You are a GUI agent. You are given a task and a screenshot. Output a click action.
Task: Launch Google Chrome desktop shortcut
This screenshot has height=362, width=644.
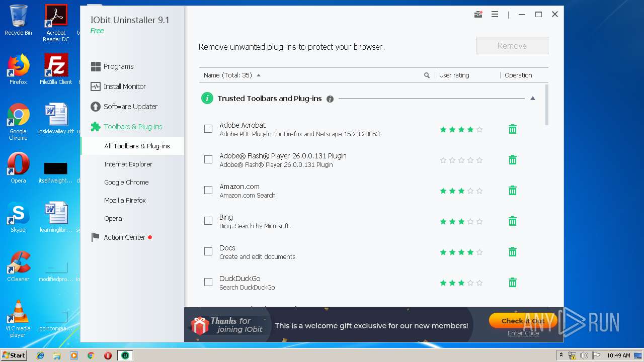coord(18,122)
